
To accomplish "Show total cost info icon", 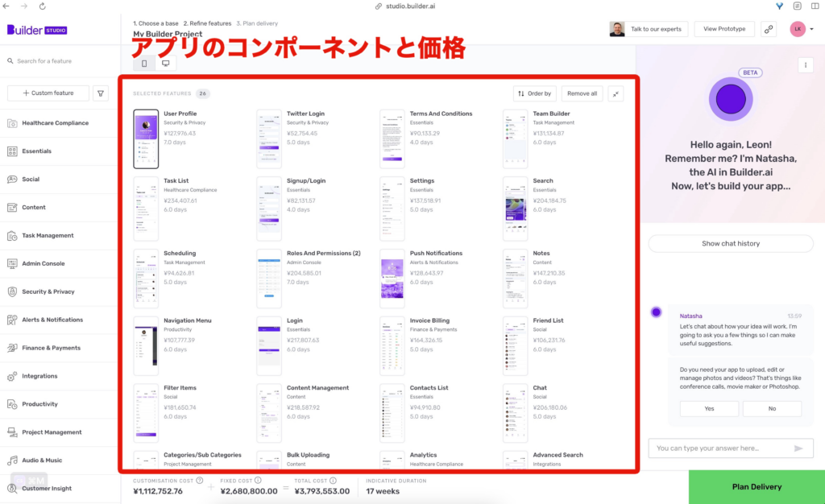I will 333,481.
